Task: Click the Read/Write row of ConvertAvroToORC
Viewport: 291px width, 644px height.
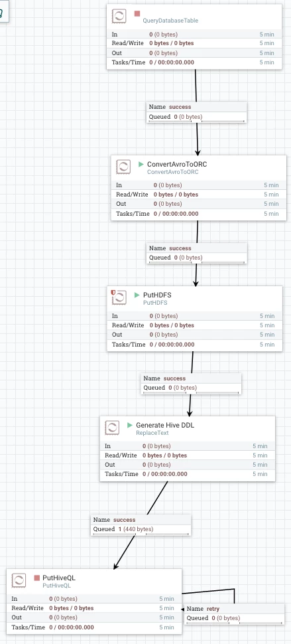Action: tap(199, 195)
